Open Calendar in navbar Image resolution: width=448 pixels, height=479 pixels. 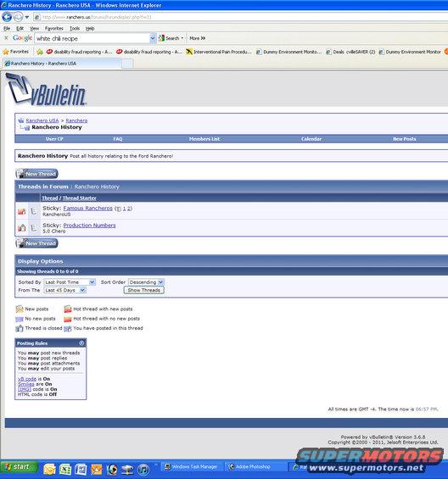coord(311,139)
